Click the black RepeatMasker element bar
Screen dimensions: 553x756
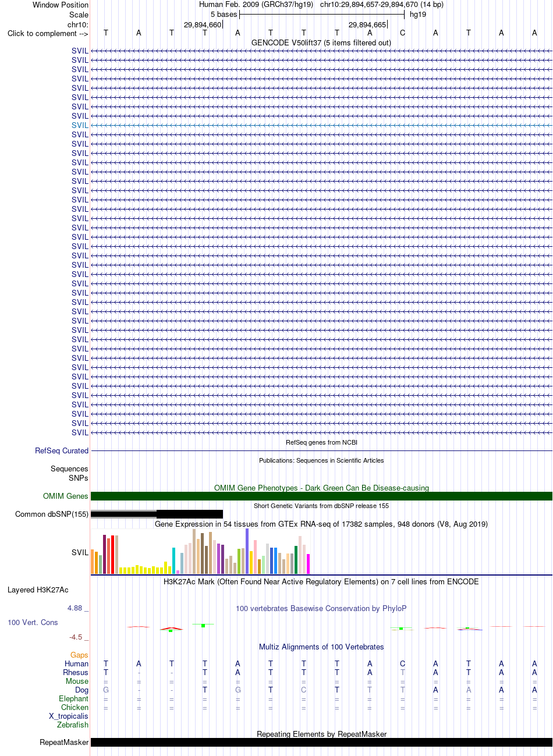click(x=321, y=742)
